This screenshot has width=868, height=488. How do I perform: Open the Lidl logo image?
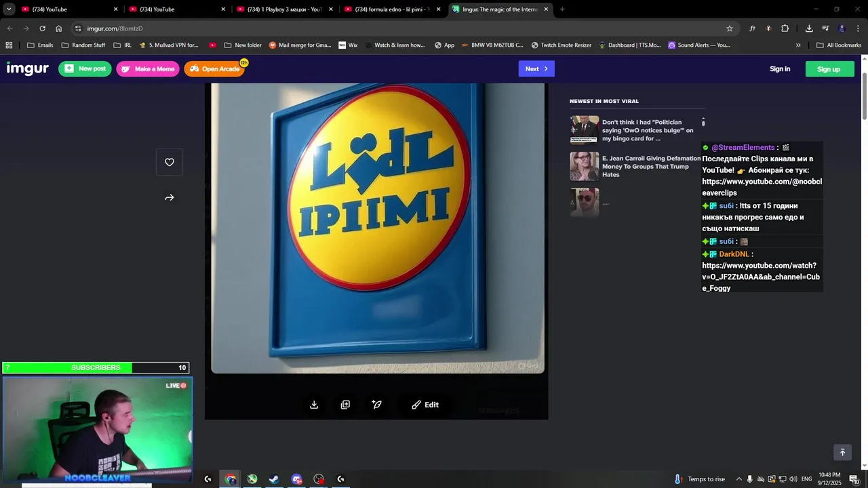click(378, 228)
